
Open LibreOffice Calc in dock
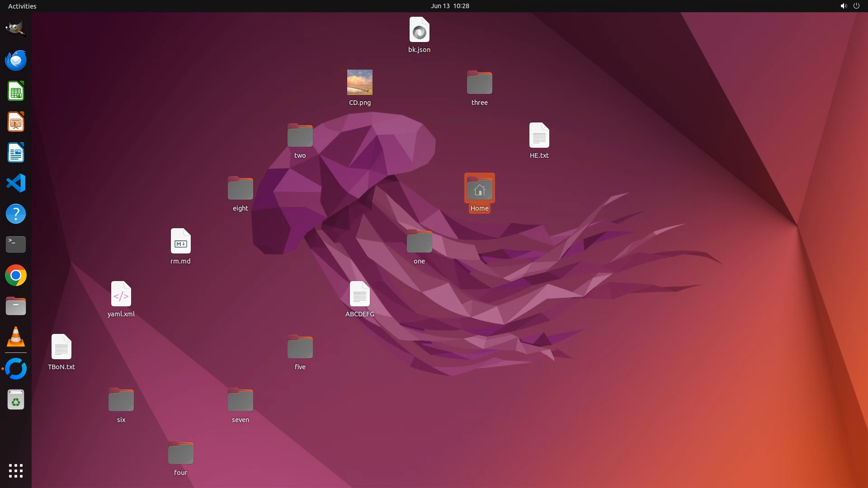click(16, 91)
